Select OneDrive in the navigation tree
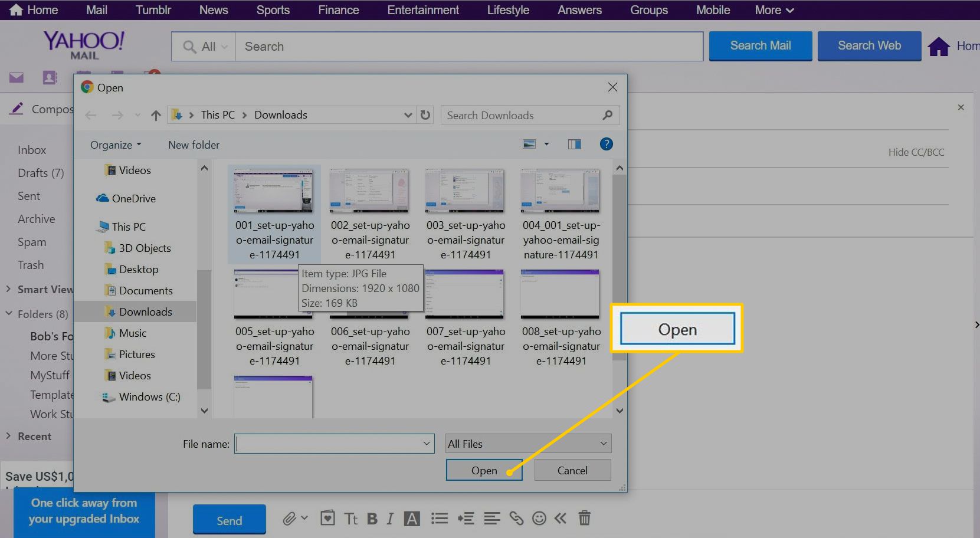 point(133,198)
